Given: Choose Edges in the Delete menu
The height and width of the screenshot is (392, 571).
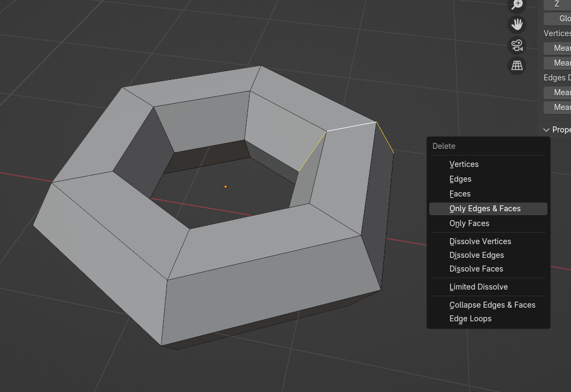Looking at the screenshot, I should tap(488, 179).
